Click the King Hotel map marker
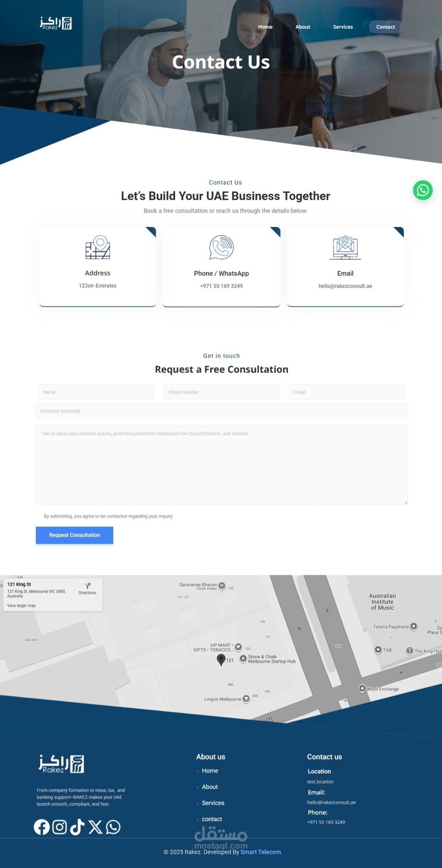Screen dimensions: 442x868 tap(410, 651)
